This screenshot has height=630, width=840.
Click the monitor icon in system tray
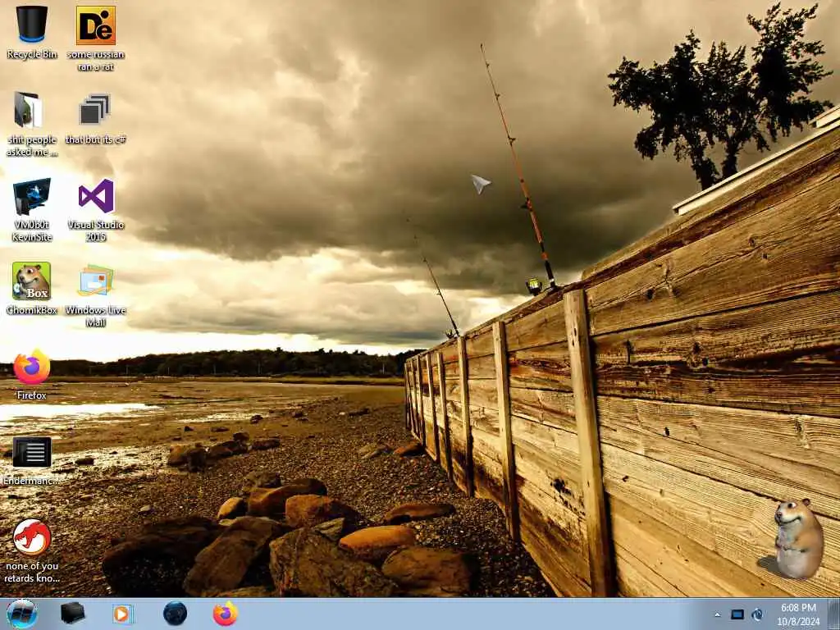point(737,614)
